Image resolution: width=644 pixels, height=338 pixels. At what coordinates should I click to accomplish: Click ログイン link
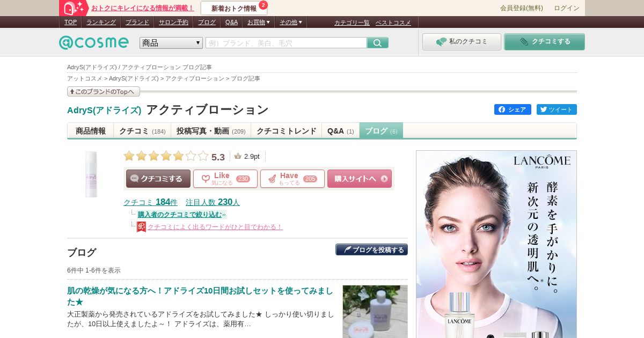click(567, 8)
